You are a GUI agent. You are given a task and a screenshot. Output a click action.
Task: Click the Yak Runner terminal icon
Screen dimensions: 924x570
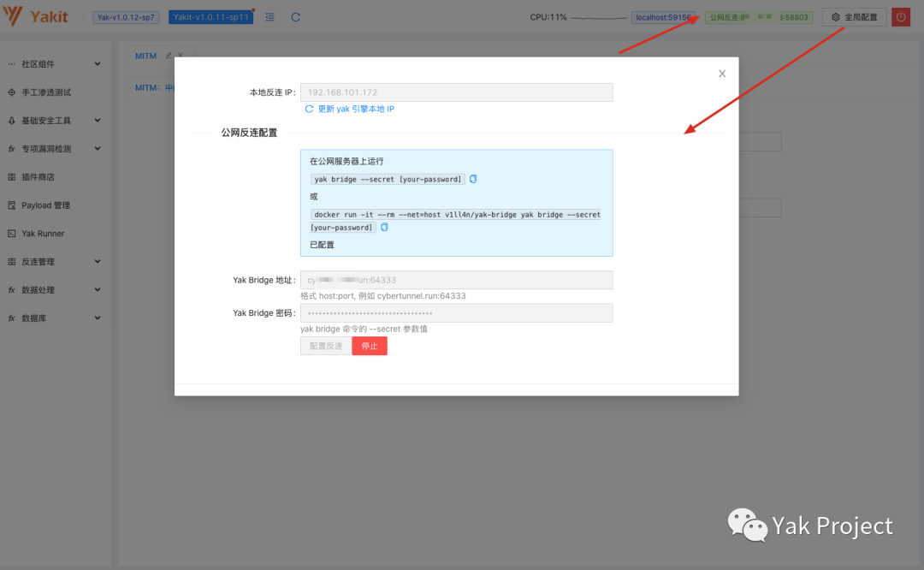click(12, 234)
